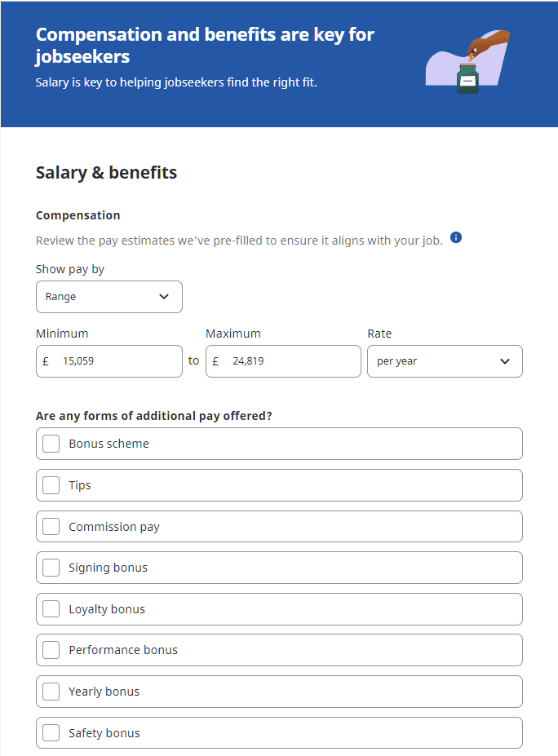Select the Commission pay checkbox

pos(51,527)
